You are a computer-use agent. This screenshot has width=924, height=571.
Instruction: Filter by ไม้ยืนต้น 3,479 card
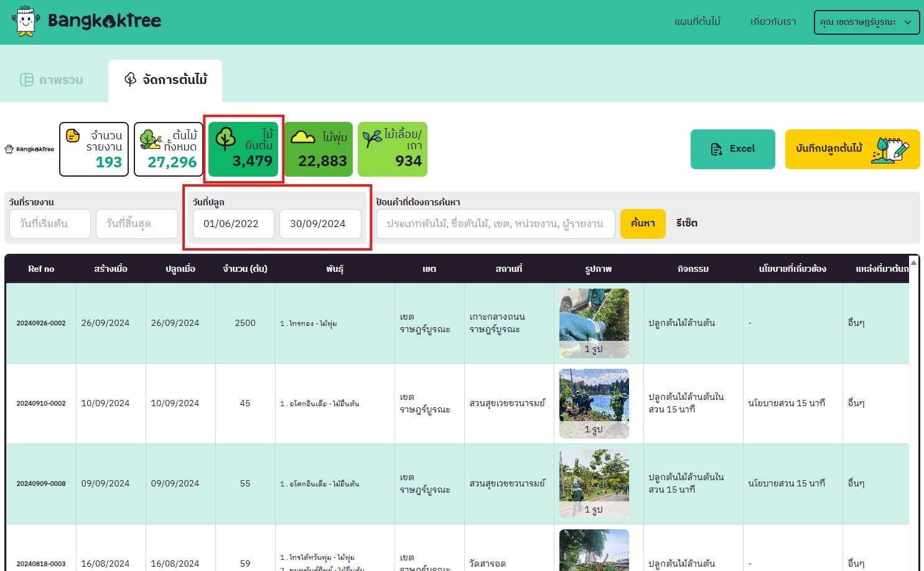(243, 149)
